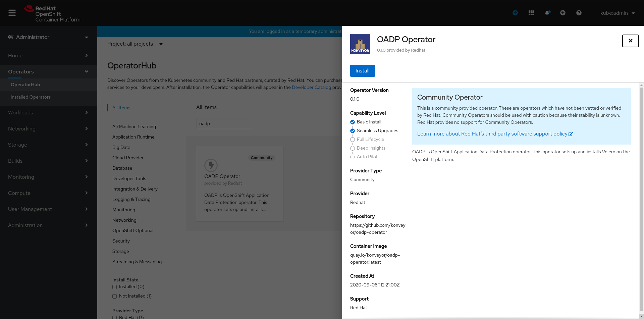This screenshot has height=319, width=644.
Task: Expand the Workloads navigation section
Action: 49,113
